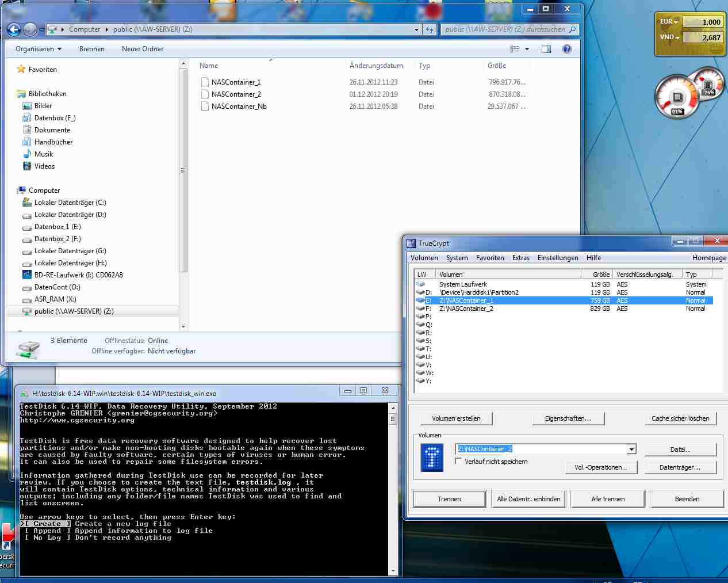Viewport: 728px width, 583px height.
Task: Open the view options icon in Explorer toolbar
Action: [x=515, y=49]
